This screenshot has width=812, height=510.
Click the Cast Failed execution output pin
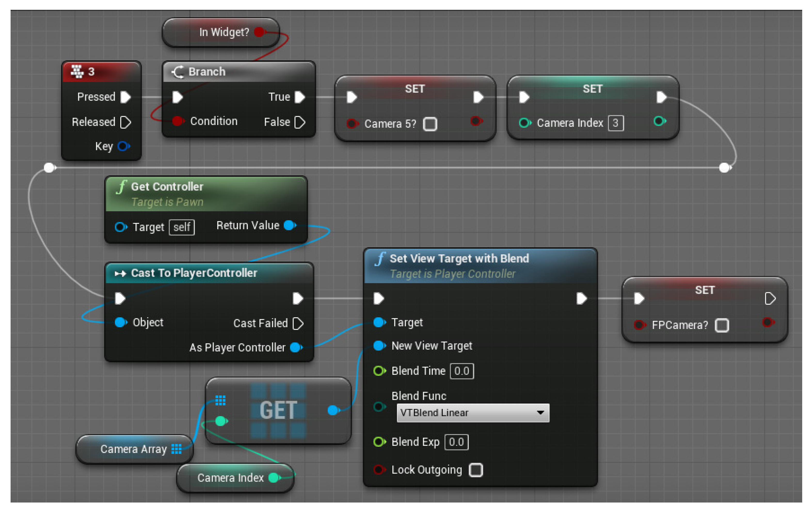pos(298,324)
